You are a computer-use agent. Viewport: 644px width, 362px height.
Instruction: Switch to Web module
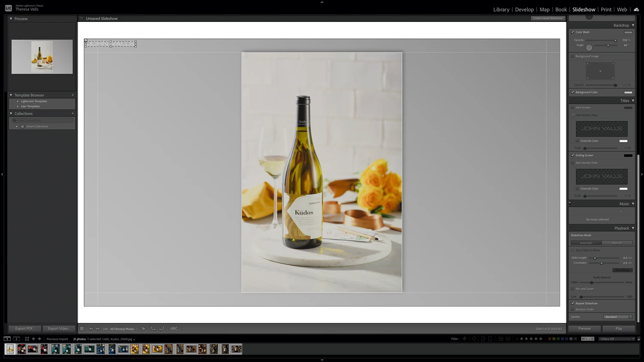tap(622, 9)
